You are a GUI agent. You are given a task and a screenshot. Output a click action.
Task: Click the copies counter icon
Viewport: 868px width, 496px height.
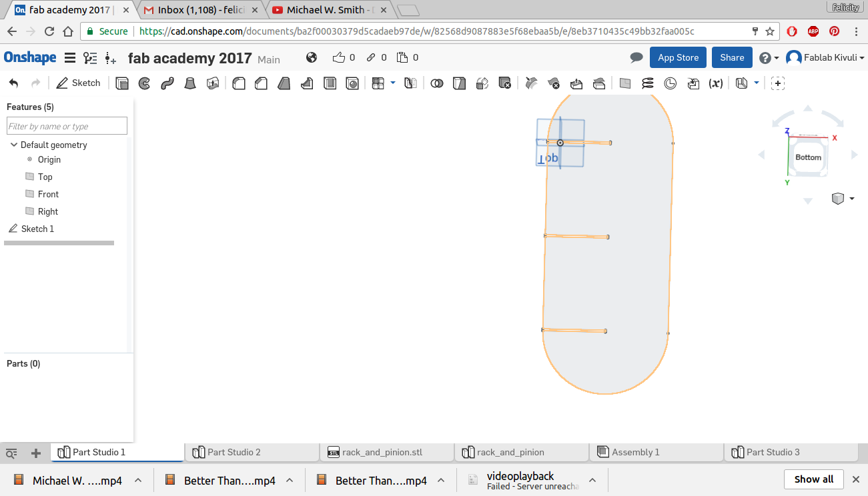coord(408,57)
